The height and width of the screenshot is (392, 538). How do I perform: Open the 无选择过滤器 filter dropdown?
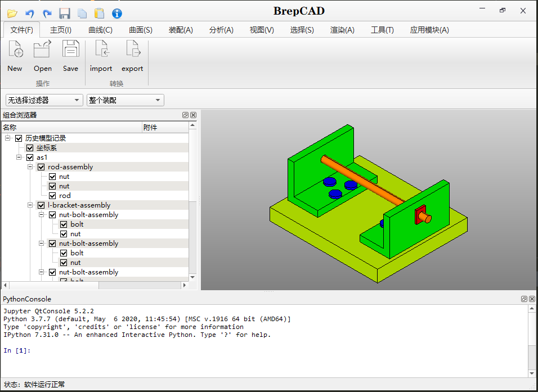pos(44,100)
